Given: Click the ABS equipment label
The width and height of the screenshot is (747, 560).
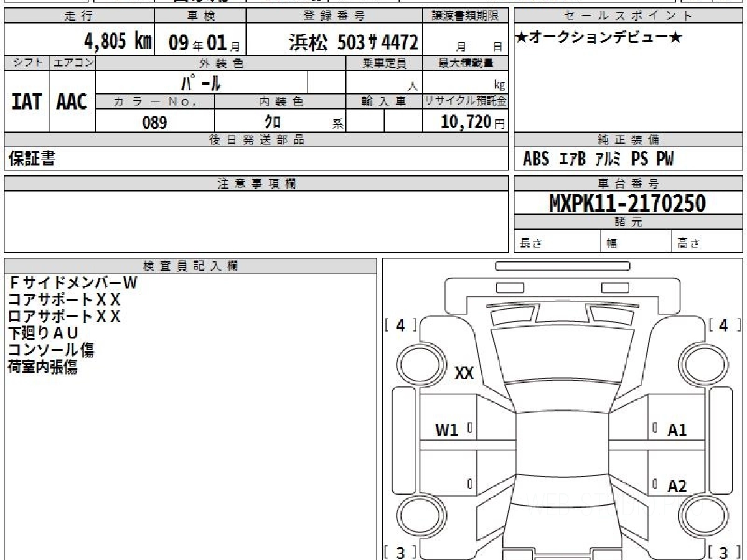Looking at the screenshot, I should 535,159.
